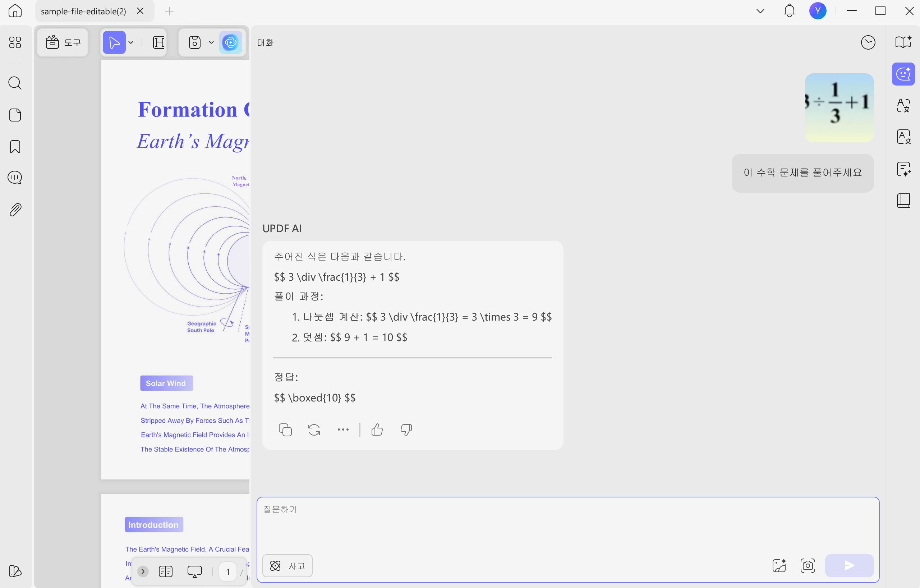Open the 도구 tools menu
This screenshot has height=588, width=920.
click(63, 42)
